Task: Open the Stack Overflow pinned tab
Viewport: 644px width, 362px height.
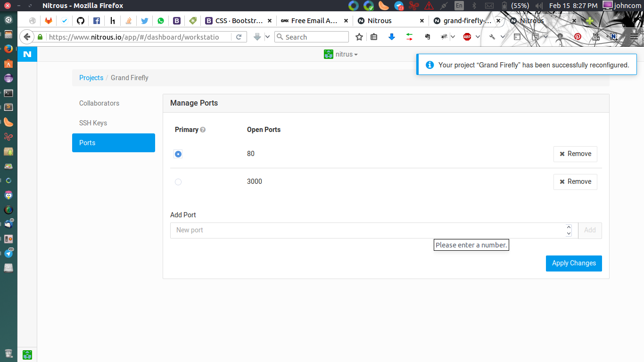Action: click(x=129, y=21)
